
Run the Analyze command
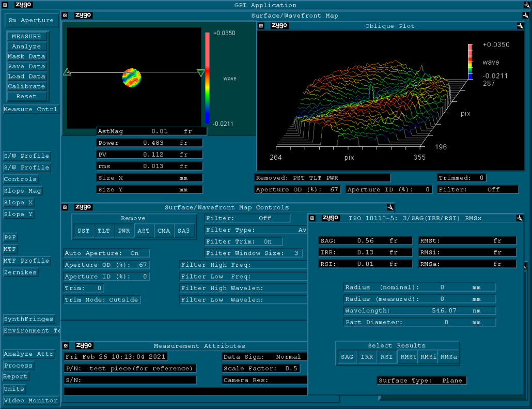(x=26, y=46)
